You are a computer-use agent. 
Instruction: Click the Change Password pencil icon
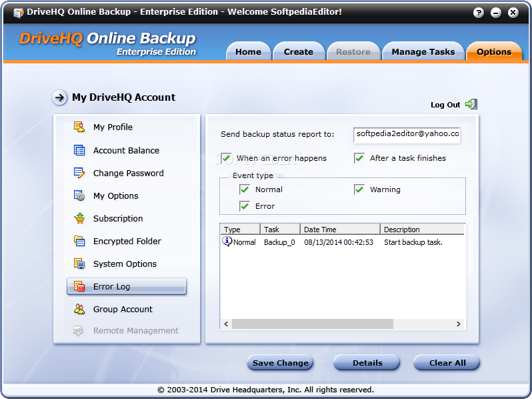(79, 173)
